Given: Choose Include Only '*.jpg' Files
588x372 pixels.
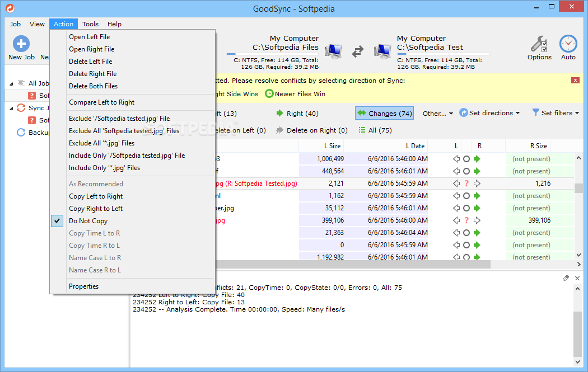Looking at the screenshot, I should [133, 168].
